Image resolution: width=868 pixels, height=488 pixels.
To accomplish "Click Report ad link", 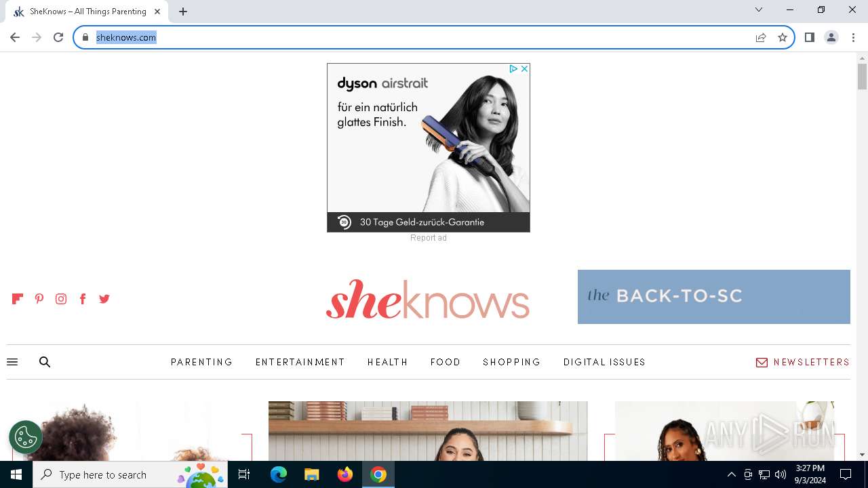I will point(429,238).
